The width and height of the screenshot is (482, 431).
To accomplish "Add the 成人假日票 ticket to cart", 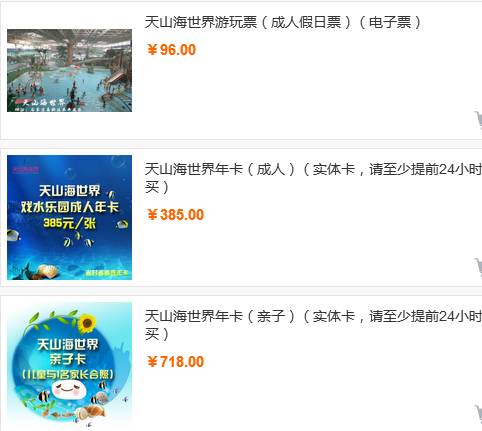I will click(478, 120).
